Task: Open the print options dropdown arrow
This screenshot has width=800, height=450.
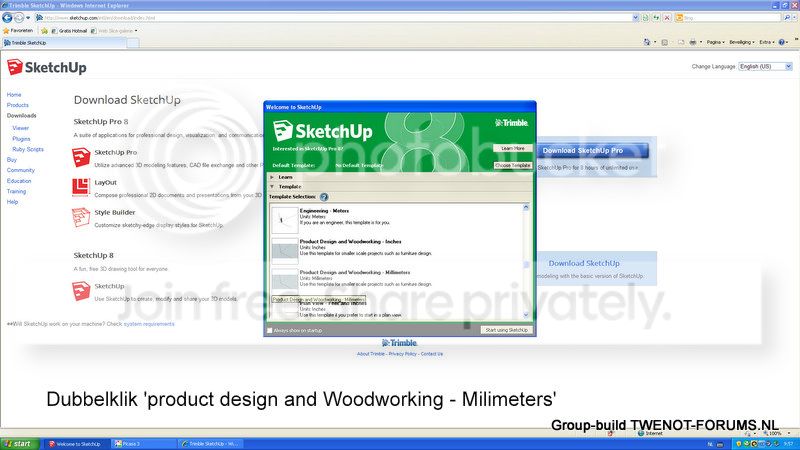Action: click(701, 42)
